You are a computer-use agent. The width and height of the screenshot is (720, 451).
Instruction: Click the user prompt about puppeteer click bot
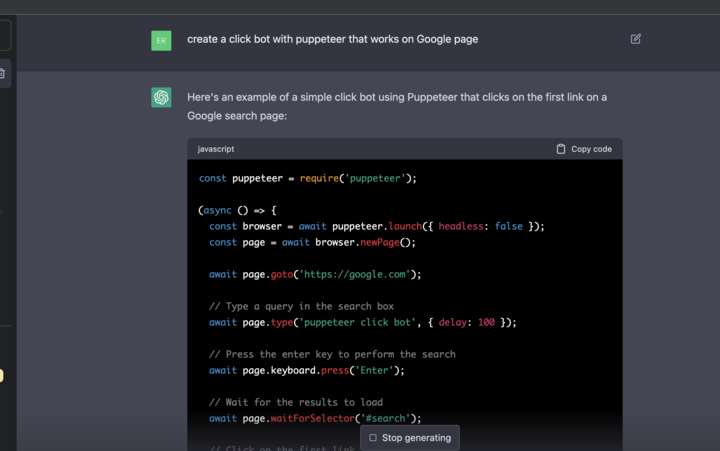[332, 39]
